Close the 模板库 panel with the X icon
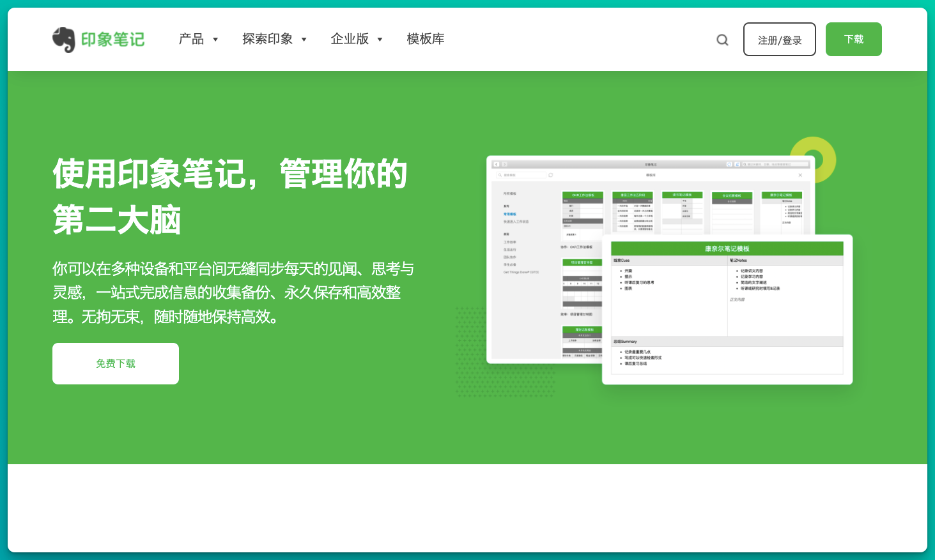The image size is (935, 560). coord(800,175)
